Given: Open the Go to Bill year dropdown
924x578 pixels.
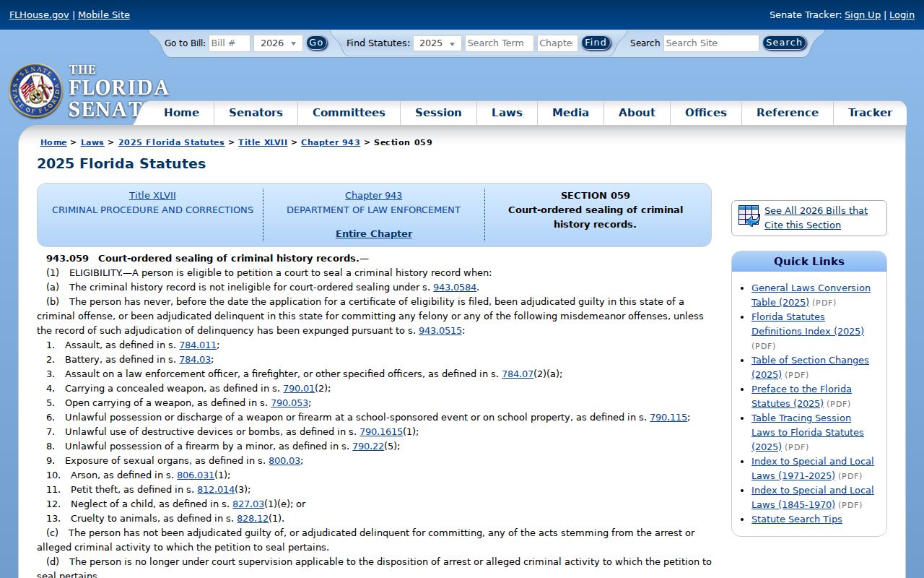Looking at the screenshot, I should coord(278,43).
